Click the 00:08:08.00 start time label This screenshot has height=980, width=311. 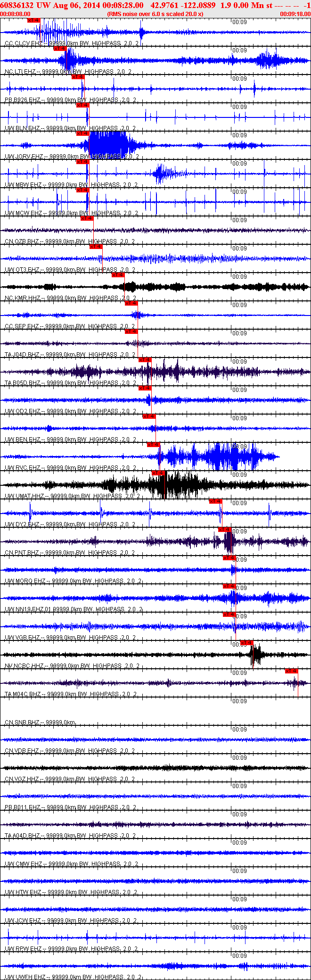click(x=15, y=14)
